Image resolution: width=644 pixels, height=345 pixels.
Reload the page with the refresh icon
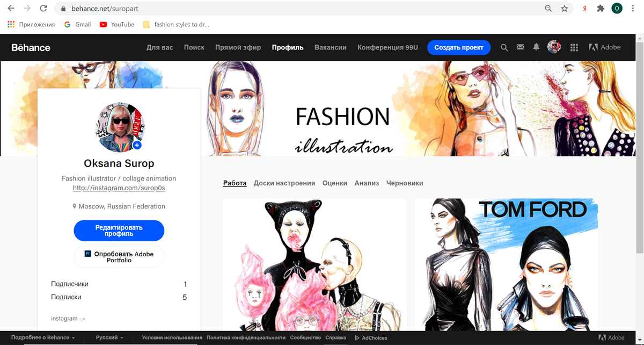(43, 9)
